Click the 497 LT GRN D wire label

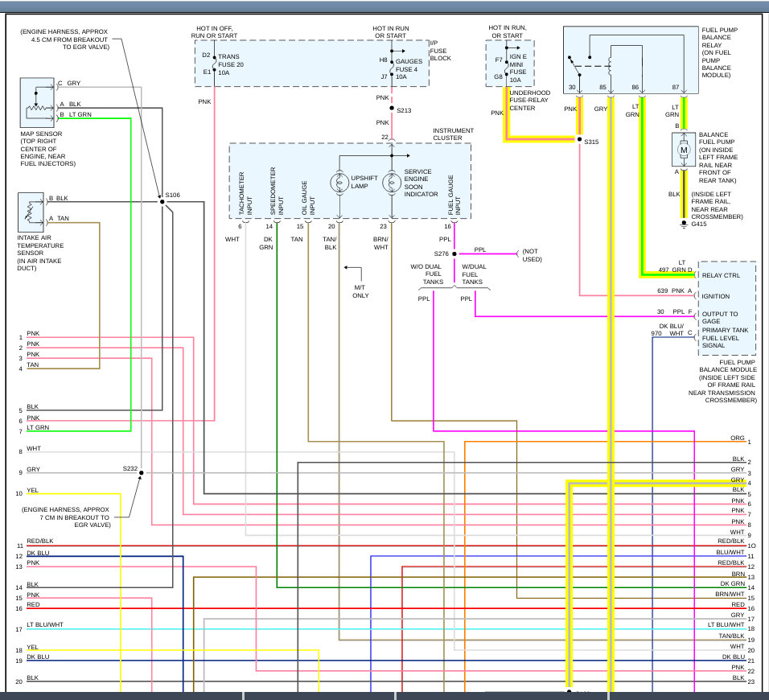coord(675,266)
